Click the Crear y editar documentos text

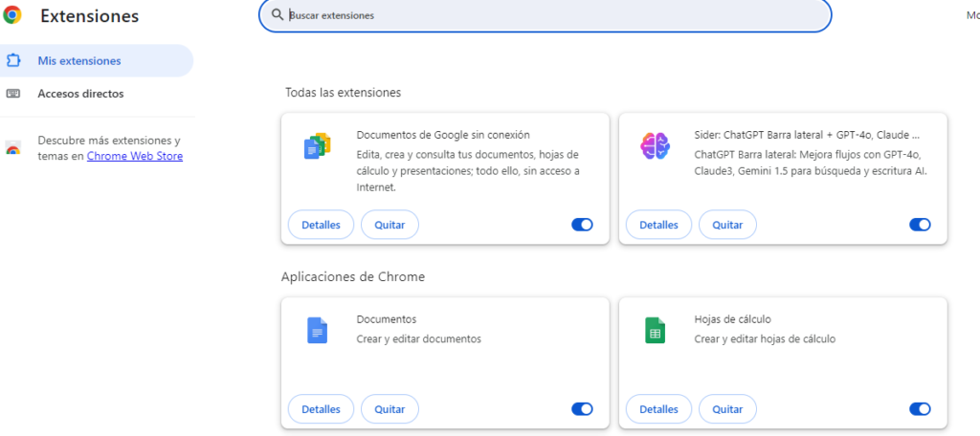coord(419,339)
